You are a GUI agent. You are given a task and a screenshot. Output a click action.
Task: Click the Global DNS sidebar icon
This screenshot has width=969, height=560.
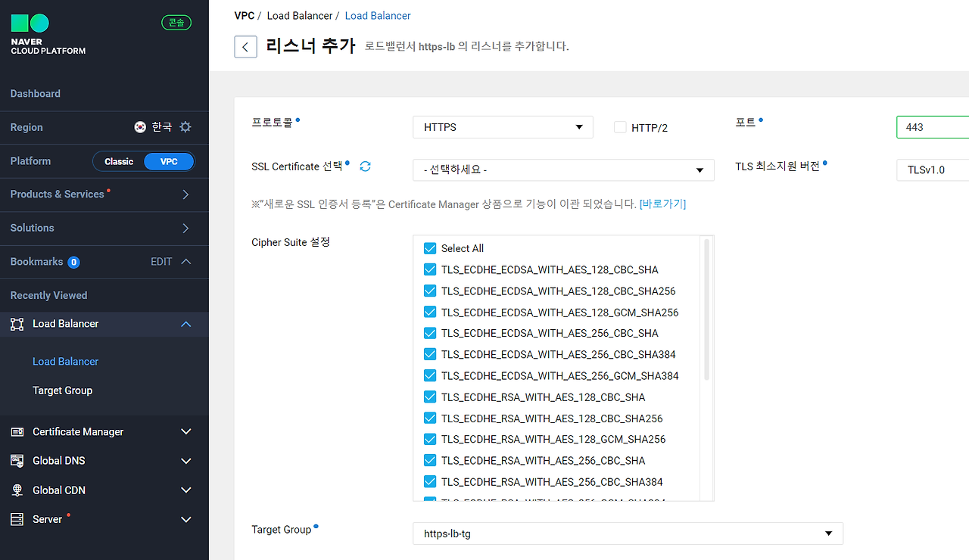click(x=17, y=460)
